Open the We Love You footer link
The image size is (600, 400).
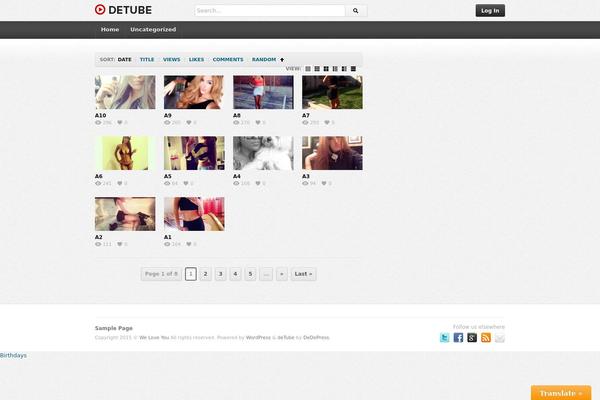(x=154, y=338)
